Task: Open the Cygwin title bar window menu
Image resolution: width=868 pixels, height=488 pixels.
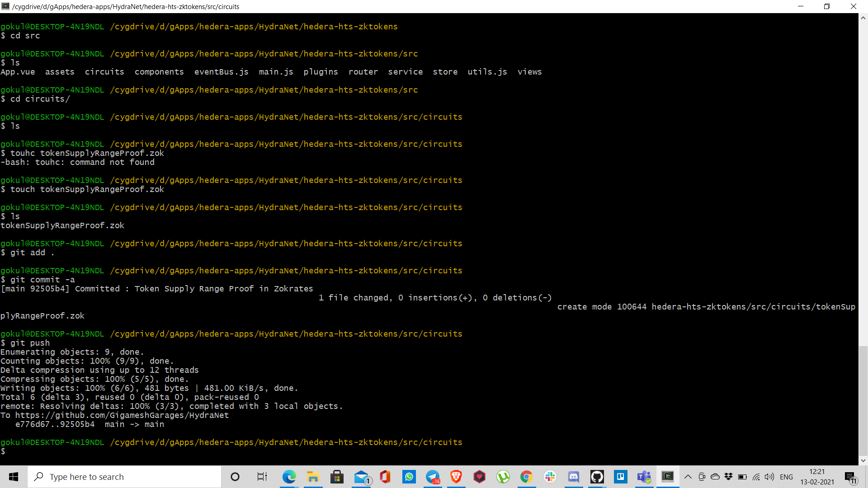Action: click(5, 6)
